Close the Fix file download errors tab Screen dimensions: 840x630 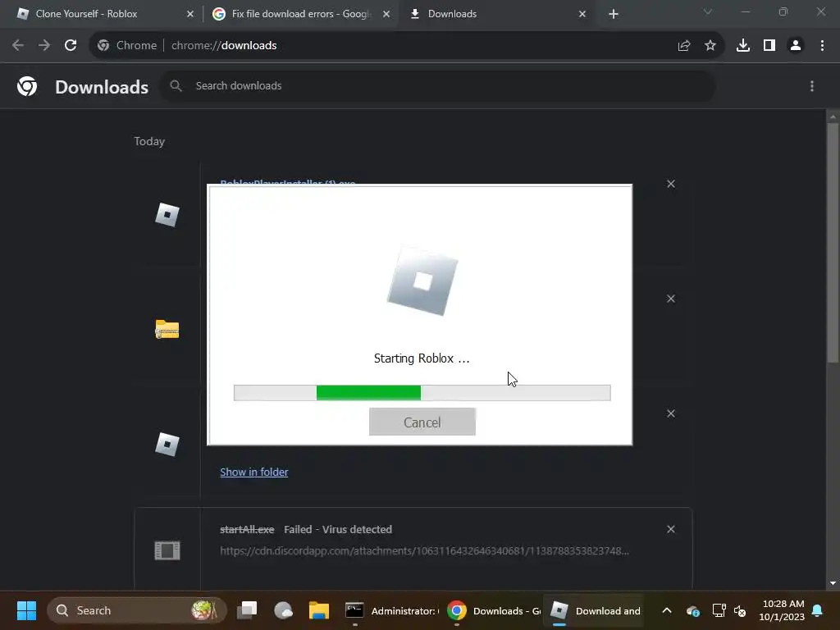[386, 14]
